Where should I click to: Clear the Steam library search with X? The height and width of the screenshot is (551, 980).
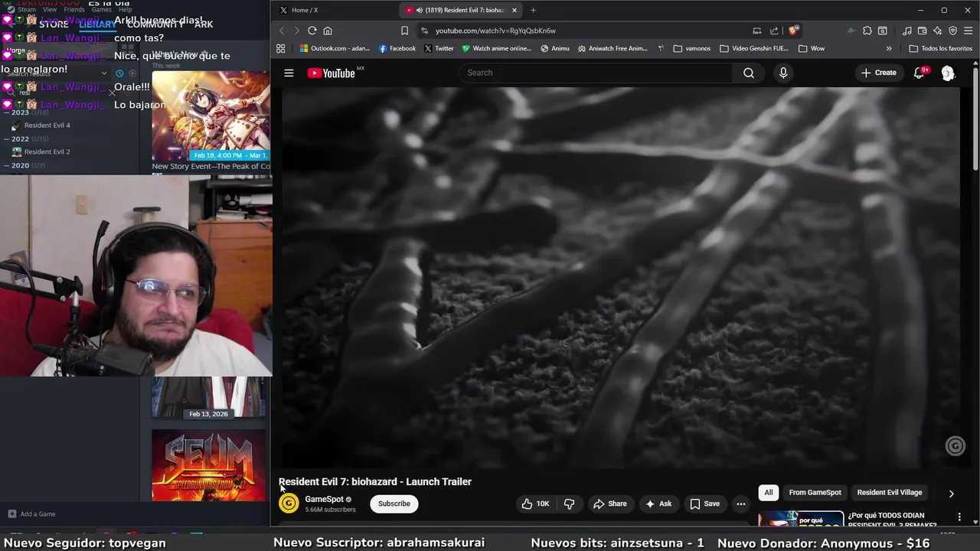pyautogui.click(x=112, y=93)
